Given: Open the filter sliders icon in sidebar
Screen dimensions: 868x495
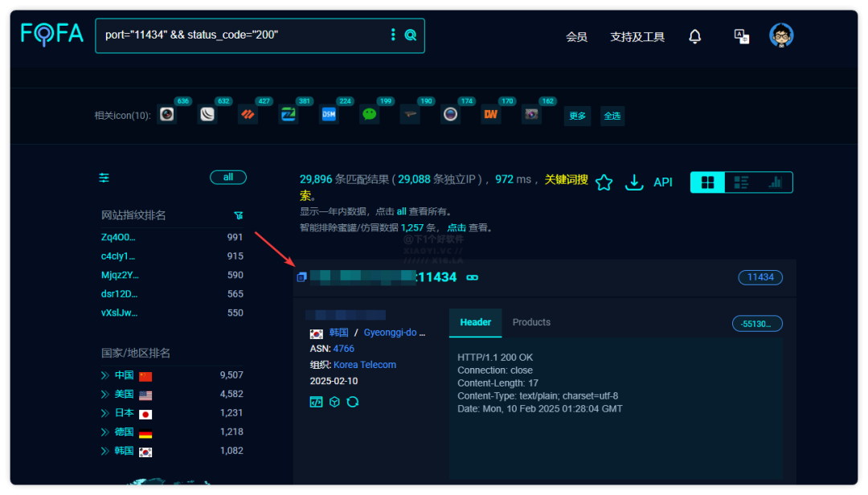Looking at the screenshot, I should point(104,178).
